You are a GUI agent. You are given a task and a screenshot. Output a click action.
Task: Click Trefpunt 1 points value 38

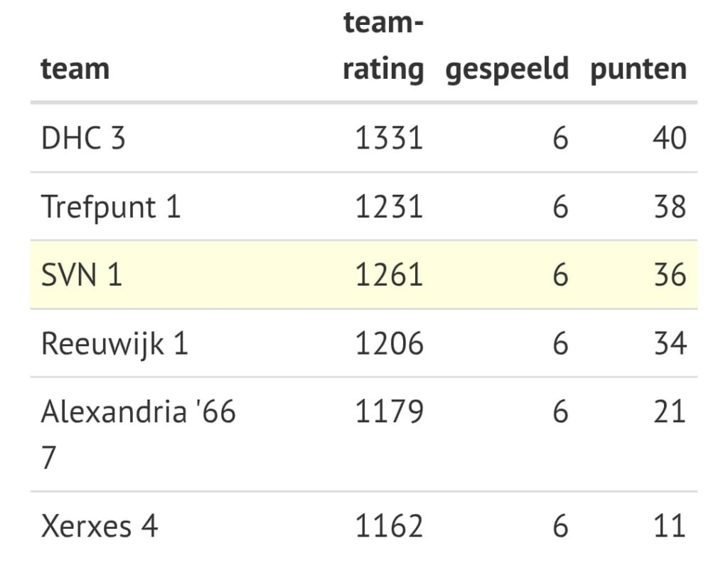coord(669,207)
